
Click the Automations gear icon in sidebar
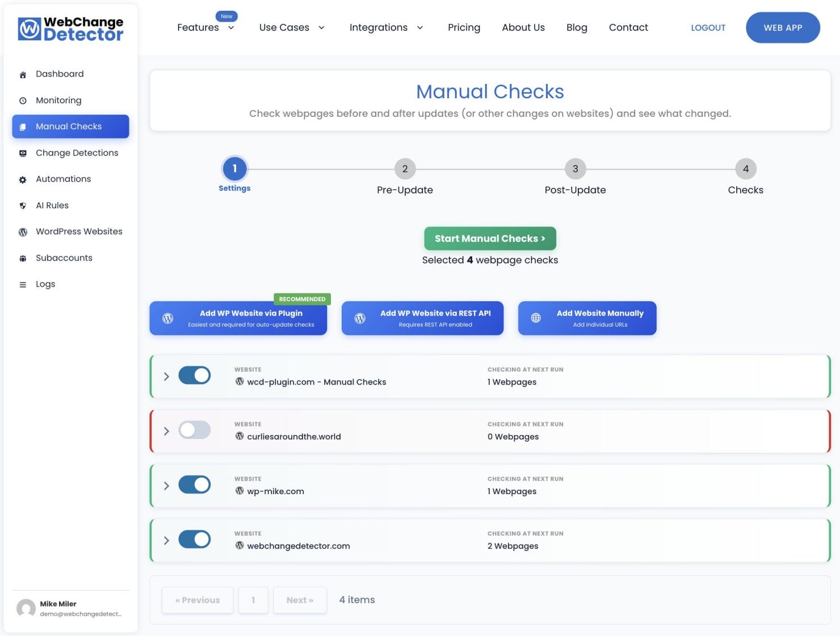[23, 180]
